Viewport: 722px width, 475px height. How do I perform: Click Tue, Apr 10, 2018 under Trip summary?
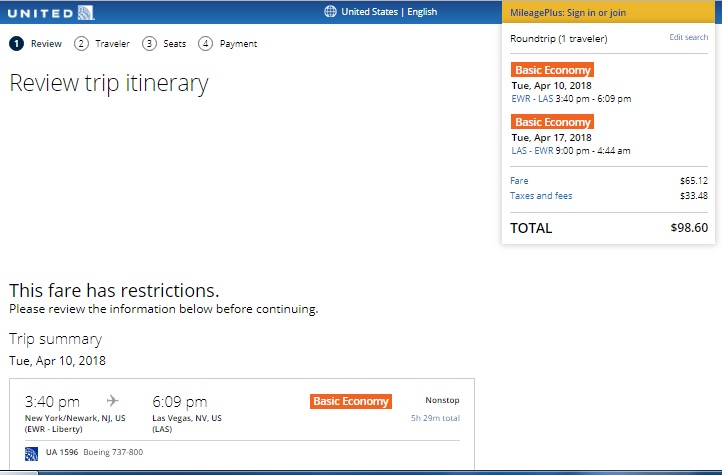[57, 360]
